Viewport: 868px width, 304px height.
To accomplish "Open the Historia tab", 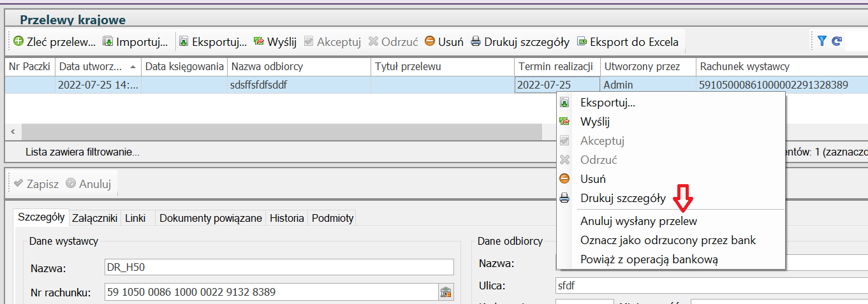I will point(286,218).
